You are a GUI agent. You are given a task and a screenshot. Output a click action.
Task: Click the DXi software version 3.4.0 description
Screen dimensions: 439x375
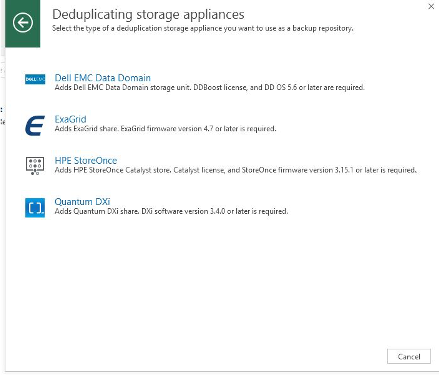(x=171, y=211)
